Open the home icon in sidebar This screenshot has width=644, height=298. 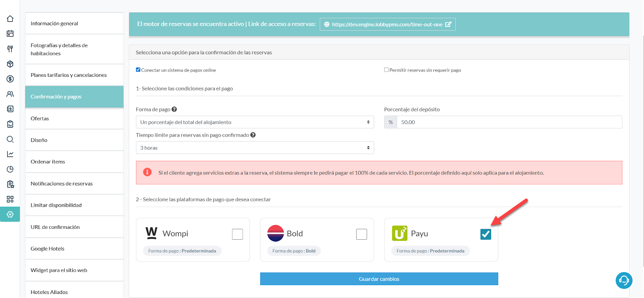pos(10,19)
